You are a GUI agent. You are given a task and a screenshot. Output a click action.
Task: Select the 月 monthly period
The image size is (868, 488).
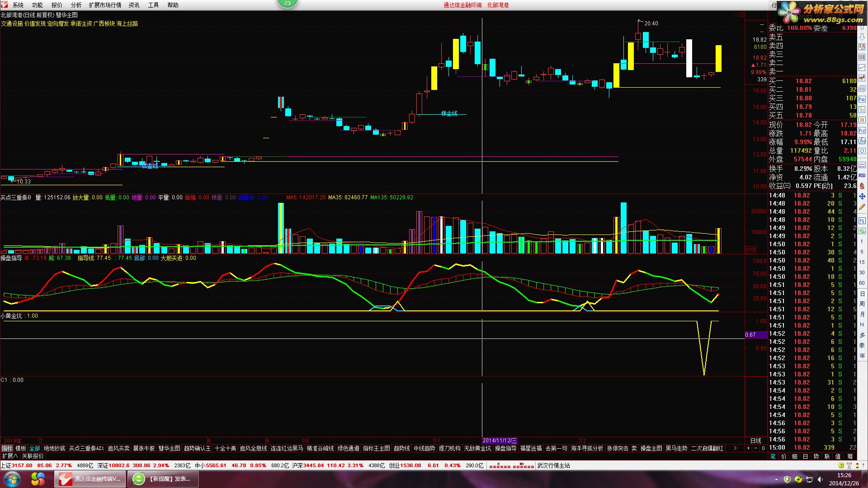(x=862, y=314)
